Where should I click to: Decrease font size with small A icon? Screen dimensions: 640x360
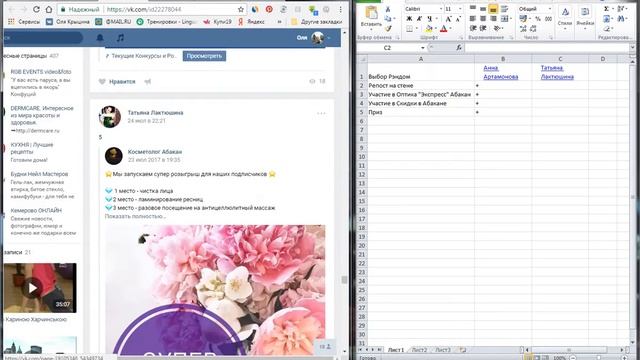click(458, 19)
